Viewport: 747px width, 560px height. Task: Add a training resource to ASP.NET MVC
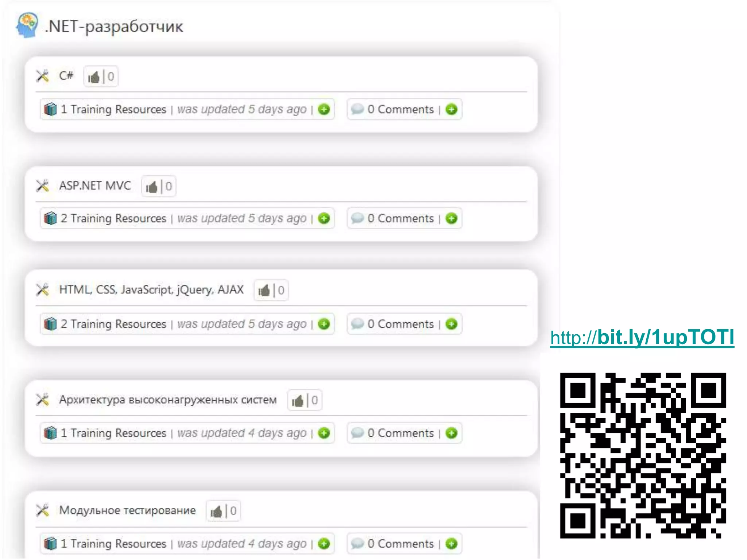(324, 218)
